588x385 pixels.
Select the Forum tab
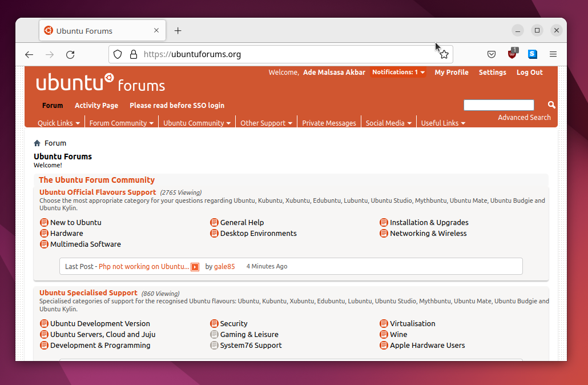coord(53,106)
